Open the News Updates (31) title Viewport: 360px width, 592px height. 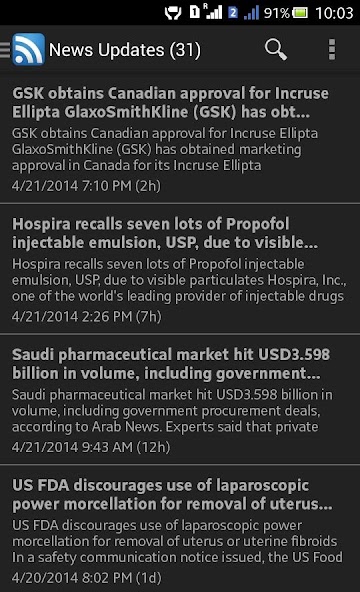point(125,50)
